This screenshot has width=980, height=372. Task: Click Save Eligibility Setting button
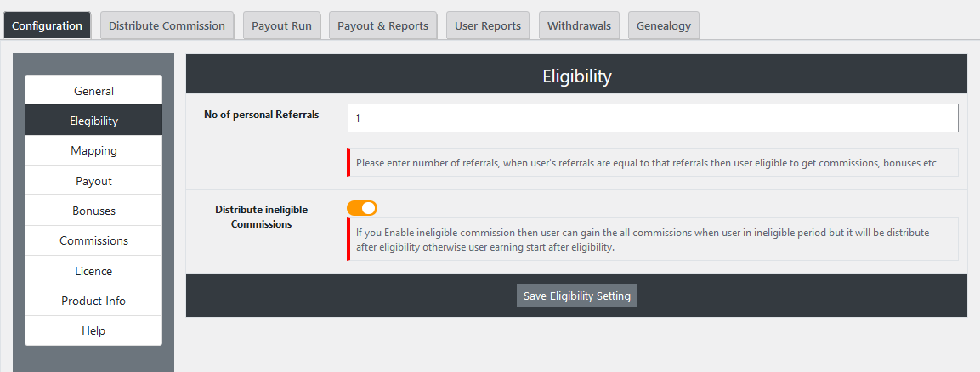tap(576, 296)
